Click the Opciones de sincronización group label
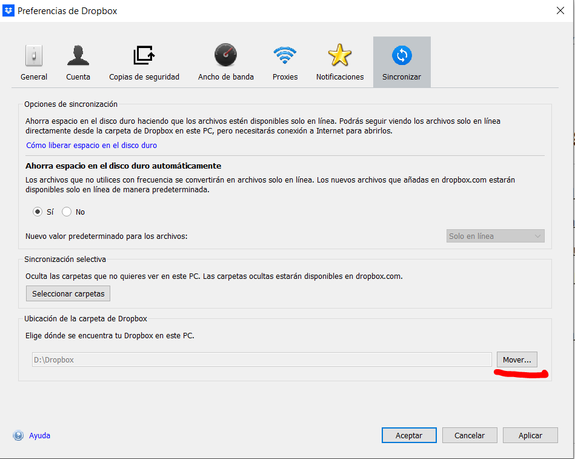The width and height of the screenshot is (575, 459). (71, 104)
